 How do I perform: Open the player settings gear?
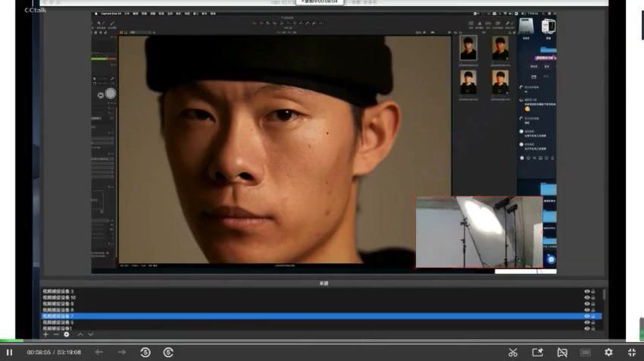click(608, 353)
